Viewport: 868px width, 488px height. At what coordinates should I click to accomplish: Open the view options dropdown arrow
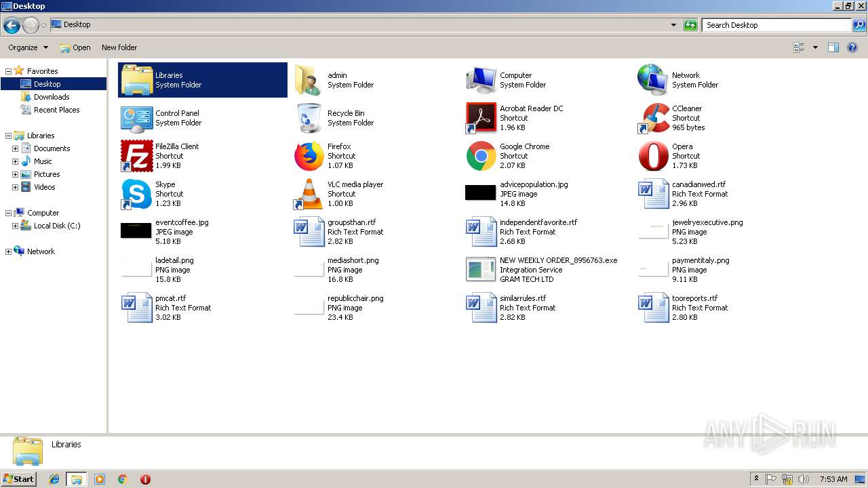pos(815,47)
